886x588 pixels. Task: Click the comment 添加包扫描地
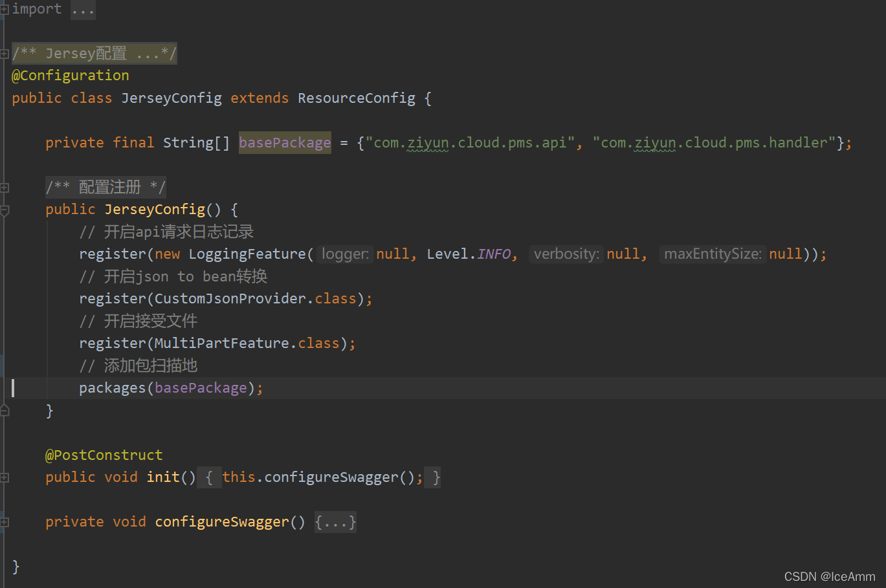tap(138, 366)
